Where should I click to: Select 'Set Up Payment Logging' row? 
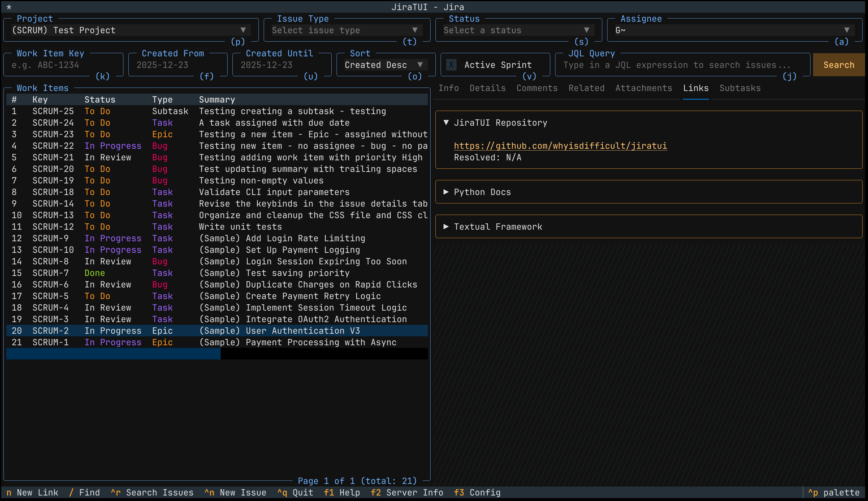click(x=217, y=250)
